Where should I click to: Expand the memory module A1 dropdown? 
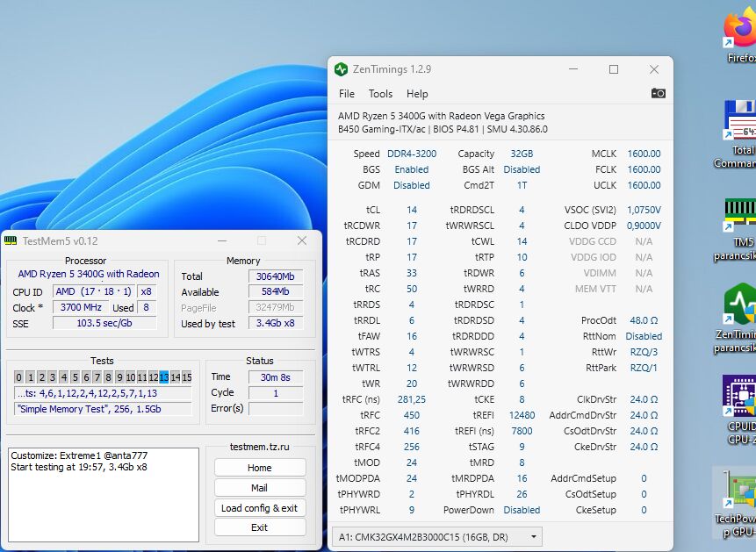pos(436,536)
